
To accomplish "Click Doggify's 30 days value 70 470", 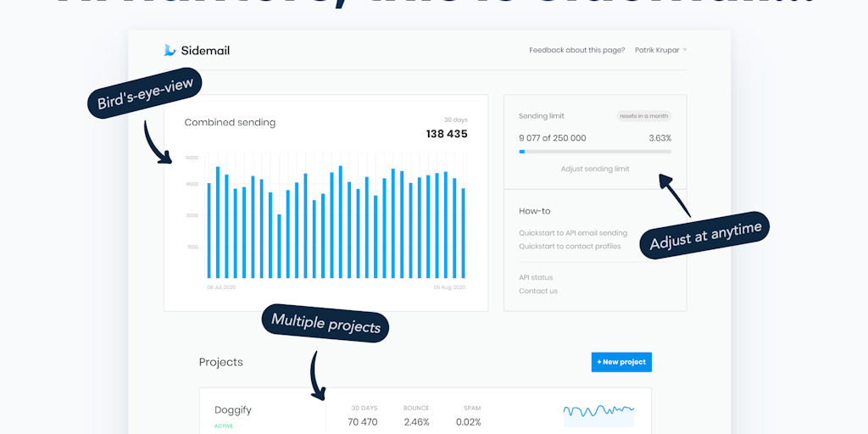I will pyautogui.click(x=363, y=422).
